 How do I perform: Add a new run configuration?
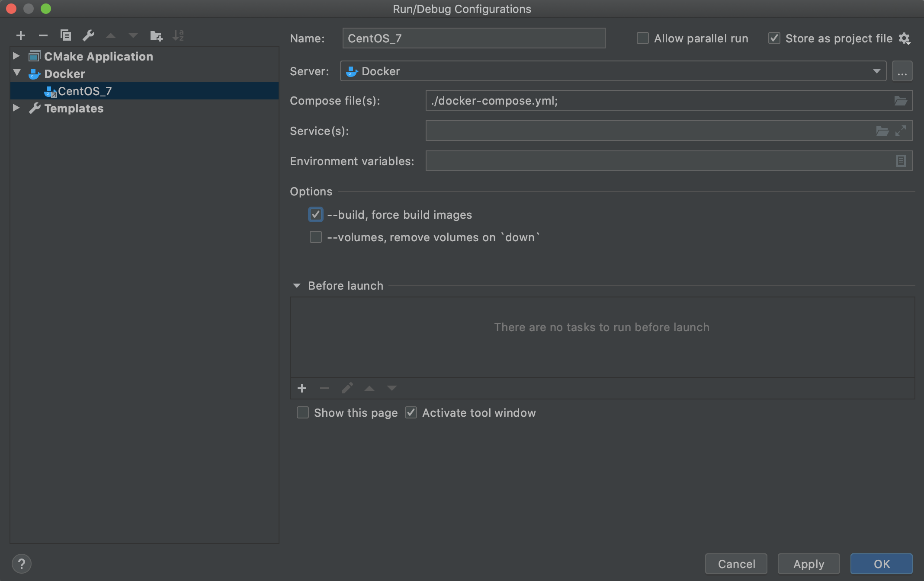coord(20,35)
